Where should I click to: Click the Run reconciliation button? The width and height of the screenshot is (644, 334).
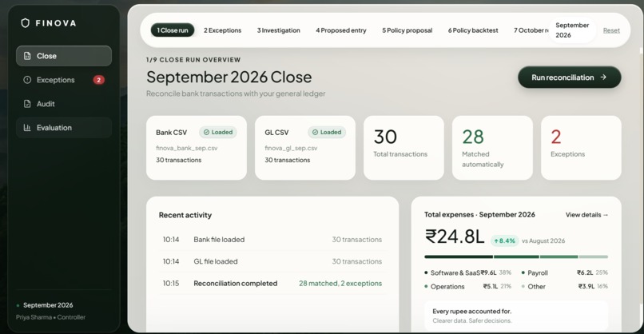[x=569, y=78]
